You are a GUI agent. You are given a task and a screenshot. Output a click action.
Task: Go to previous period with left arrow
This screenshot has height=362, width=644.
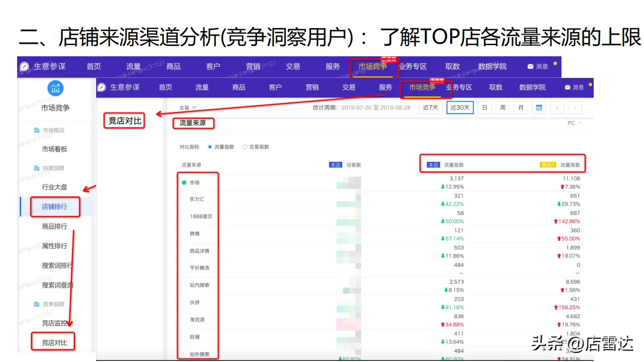[x=557, y=108]
